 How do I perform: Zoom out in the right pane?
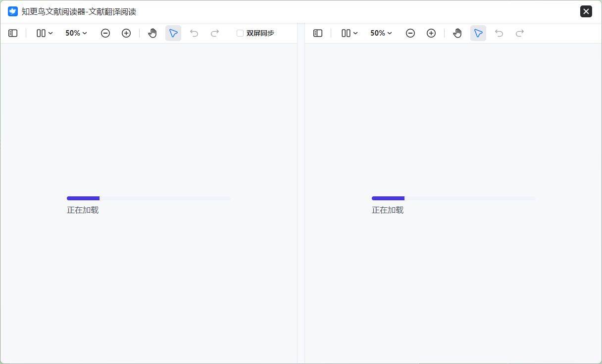click(x=410, y=33)
